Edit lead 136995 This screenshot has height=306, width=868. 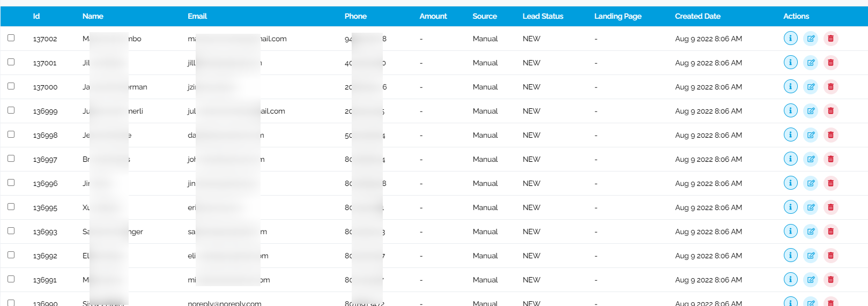click(811, 207)
